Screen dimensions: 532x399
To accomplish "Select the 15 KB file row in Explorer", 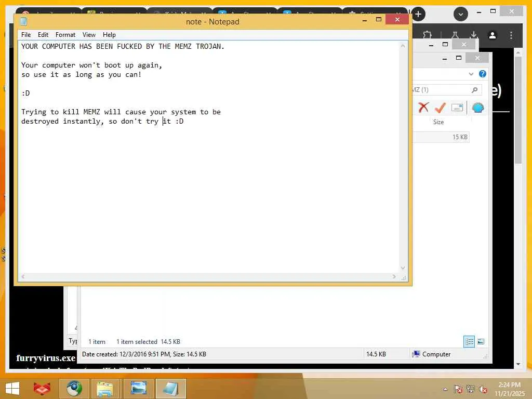I will (441, 137).
